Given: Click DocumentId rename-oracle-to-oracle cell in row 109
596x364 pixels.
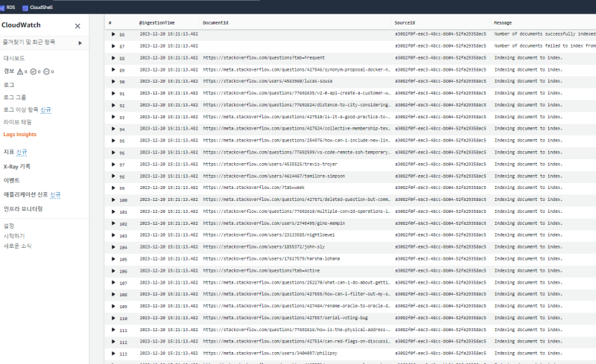Looking at the screenshot, I should point(297,305).
